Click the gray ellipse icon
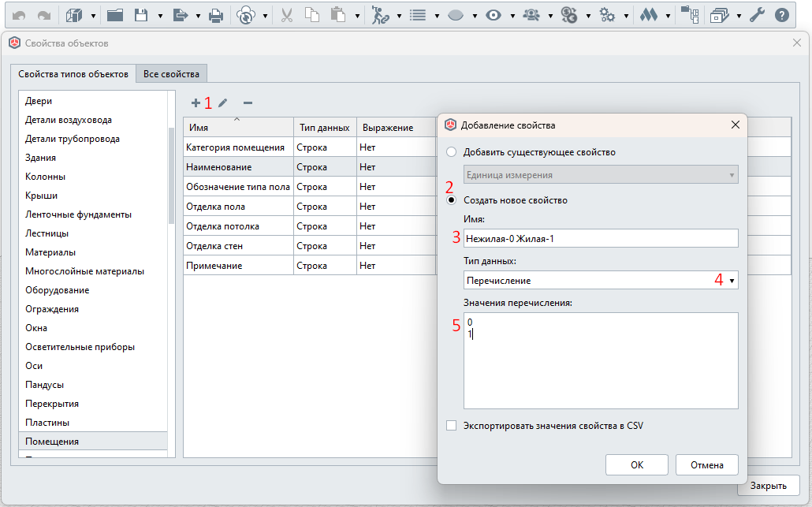 tap(455, 16)
